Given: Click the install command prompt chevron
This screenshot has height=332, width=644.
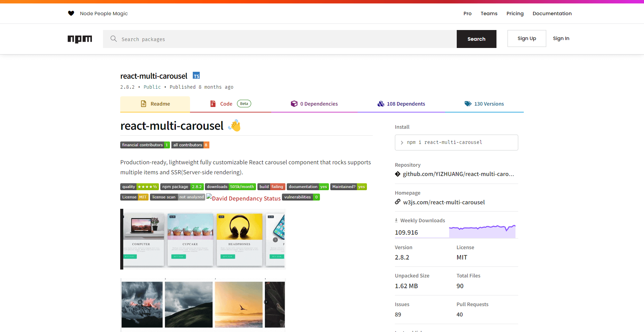Looking at the screenshot, I should (402, 143).
